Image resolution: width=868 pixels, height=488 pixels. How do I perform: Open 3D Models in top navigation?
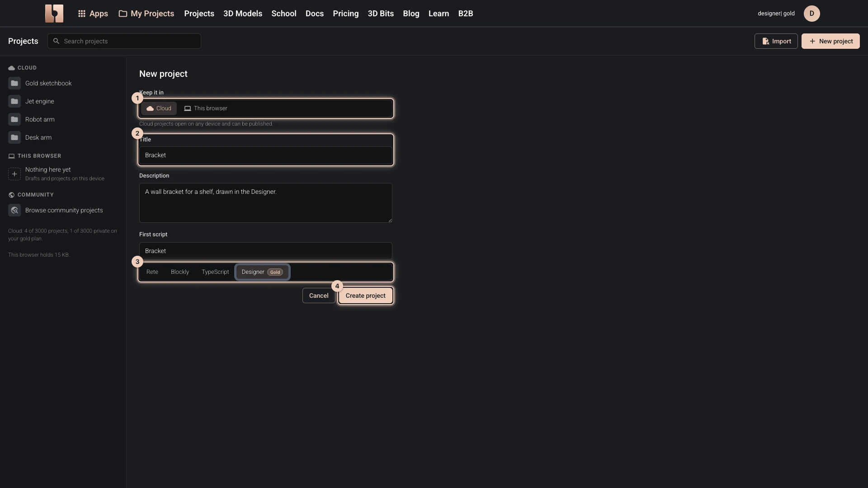pos(243,14)
